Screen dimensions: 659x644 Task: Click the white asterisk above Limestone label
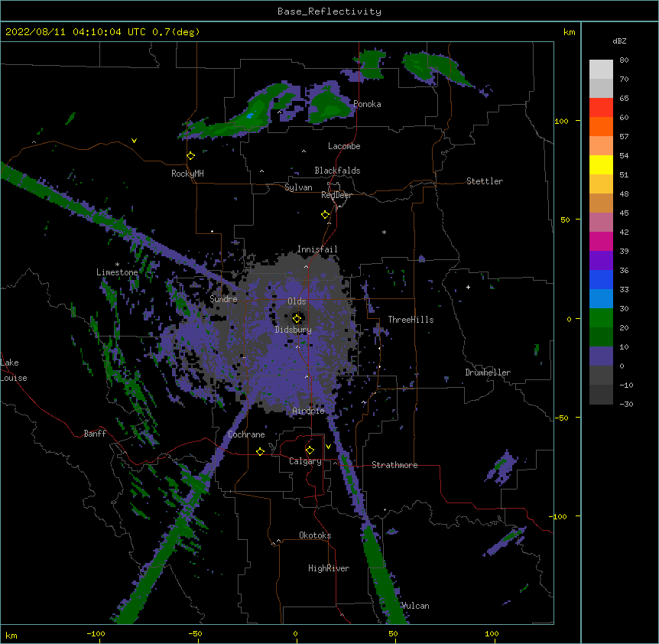(117, 265)
